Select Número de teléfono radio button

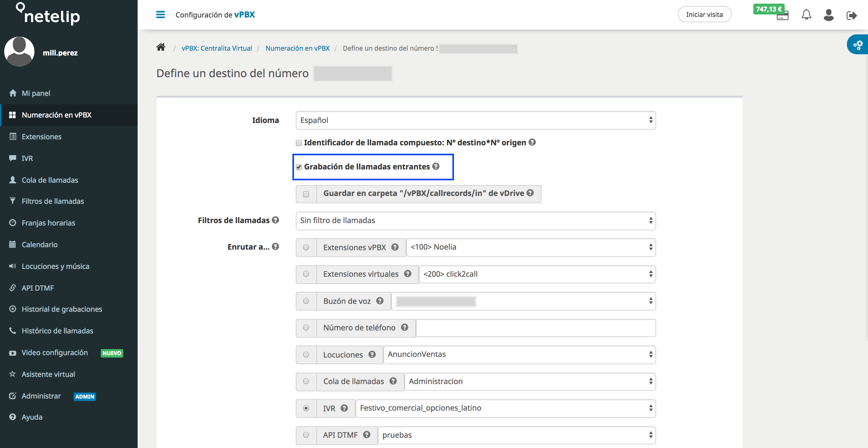point(306,327)
